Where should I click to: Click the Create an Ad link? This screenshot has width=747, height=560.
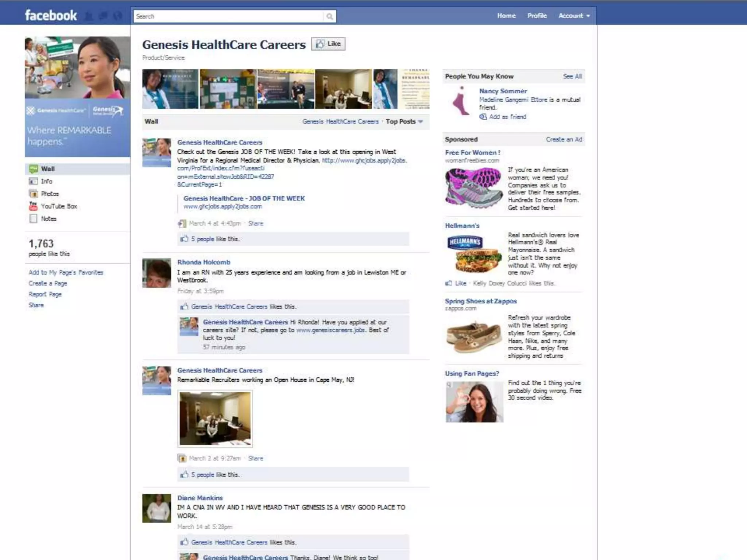pyautogui.click(x=564, y=139)
